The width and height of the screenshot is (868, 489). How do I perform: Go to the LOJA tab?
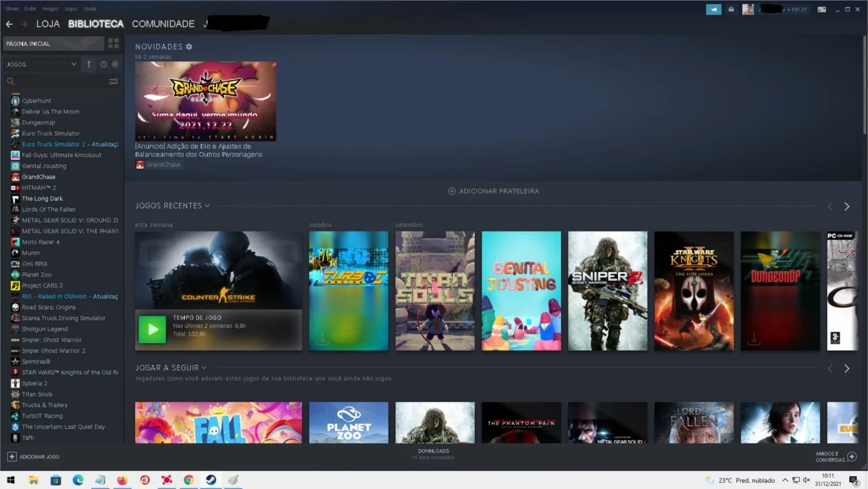pyautogui.click(x=48, y=24)
